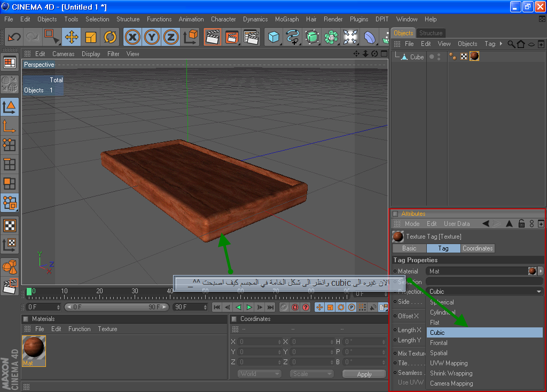
Task: Open the HyperNURBS object icon
Action: tap(312, 37)
